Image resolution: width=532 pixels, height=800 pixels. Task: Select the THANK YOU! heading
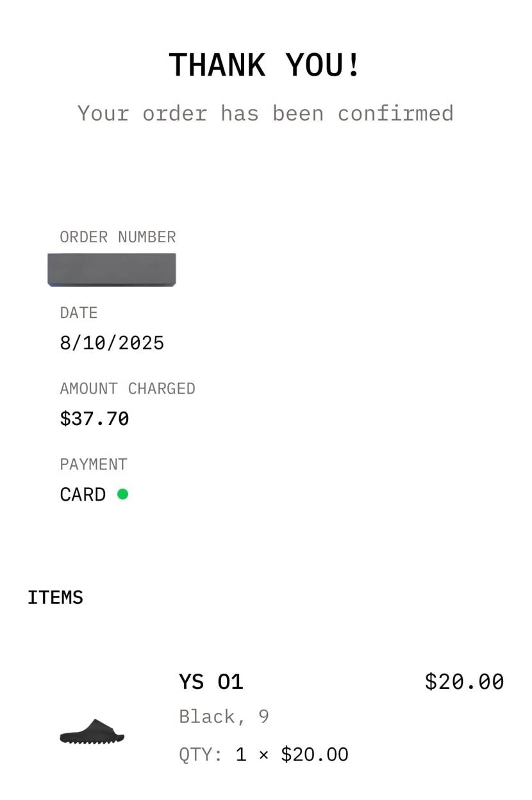tap(265, 65)
